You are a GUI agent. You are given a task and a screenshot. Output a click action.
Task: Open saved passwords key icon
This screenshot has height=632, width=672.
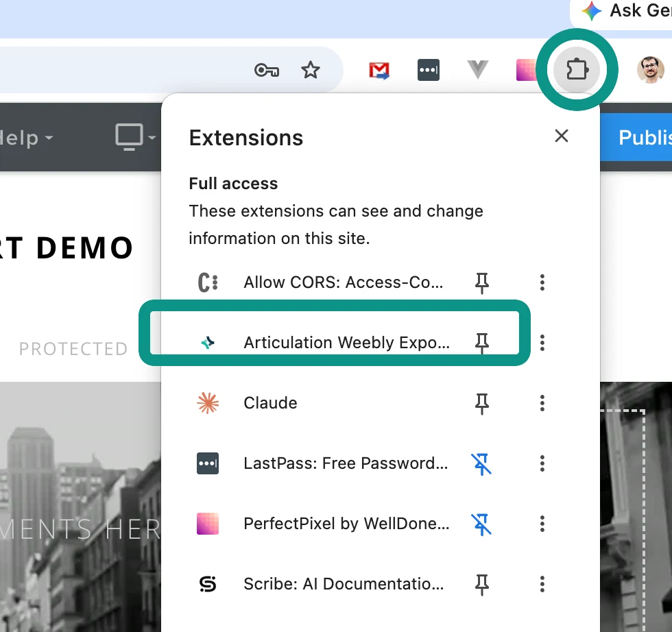point(267,70)
